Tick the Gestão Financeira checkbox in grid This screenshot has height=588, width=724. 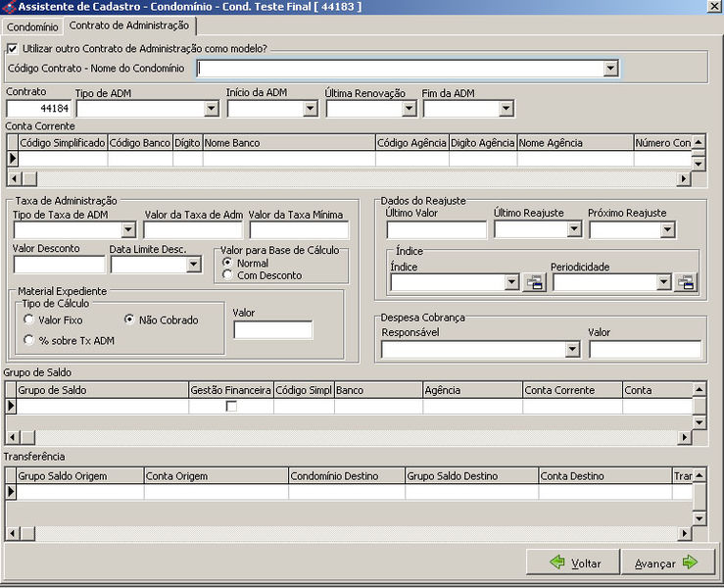[231, 406]
